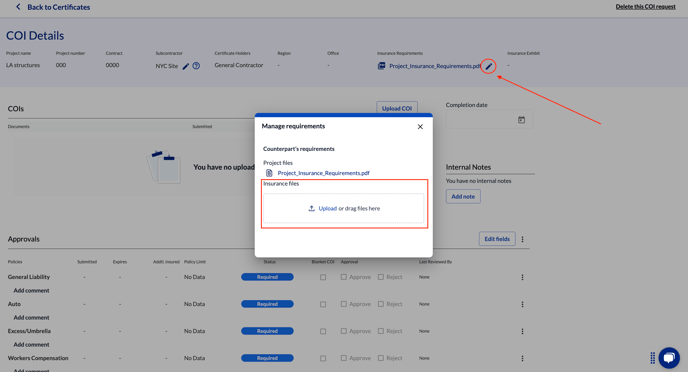
Task: Select the Workers Compensation policy name
Action: pyautogui.click(x=38, y=358)
